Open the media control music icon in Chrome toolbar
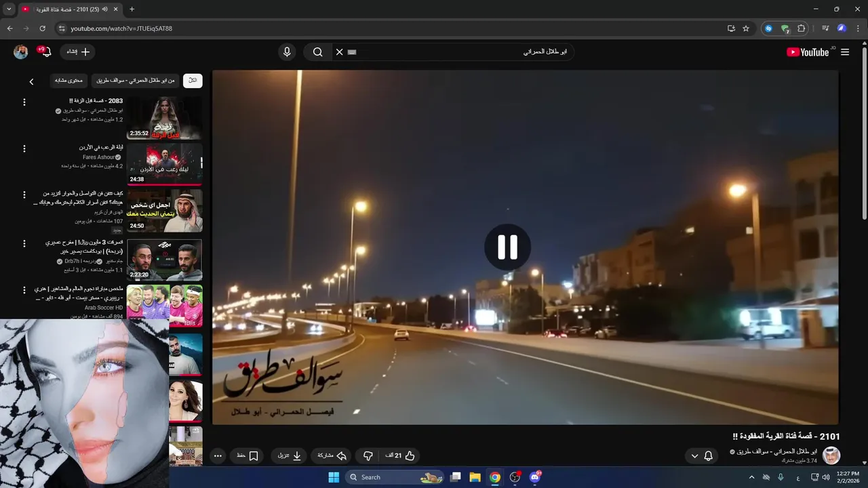The height and width of the screenshot is (488, 868). pos(825,28)
